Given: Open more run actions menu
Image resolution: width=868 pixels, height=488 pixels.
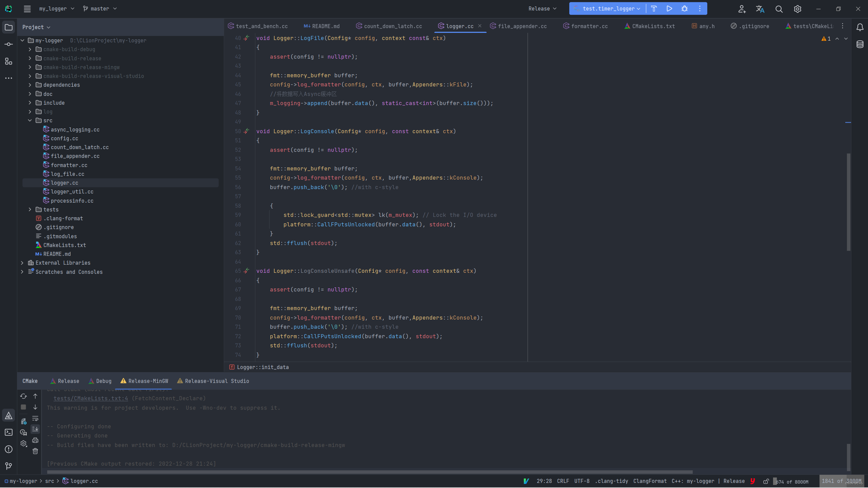Looking at the screenshot, I should point(700,9).
